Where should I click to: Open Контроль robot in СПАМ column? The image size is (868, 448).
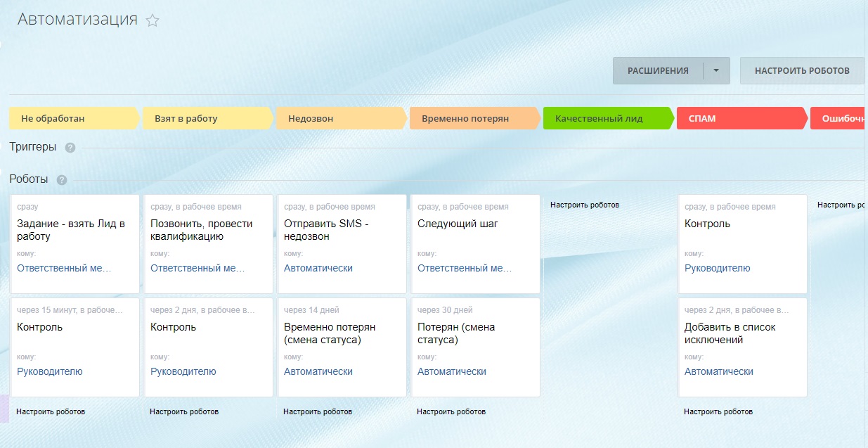click(x=743, y=244)
